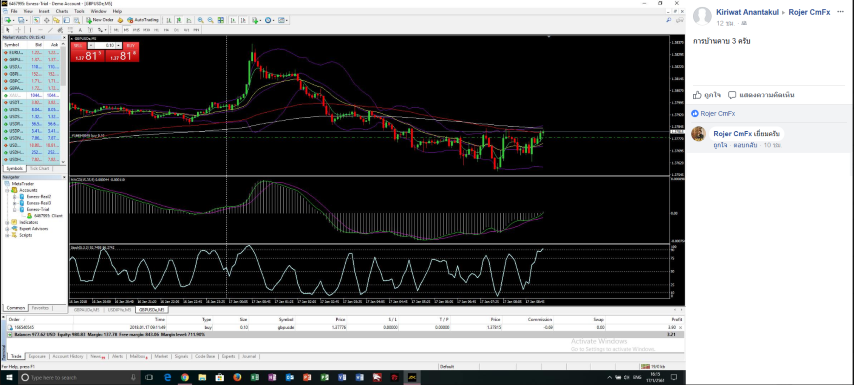
Task: Close the Market Watch panel
Action: pos(64,38)
